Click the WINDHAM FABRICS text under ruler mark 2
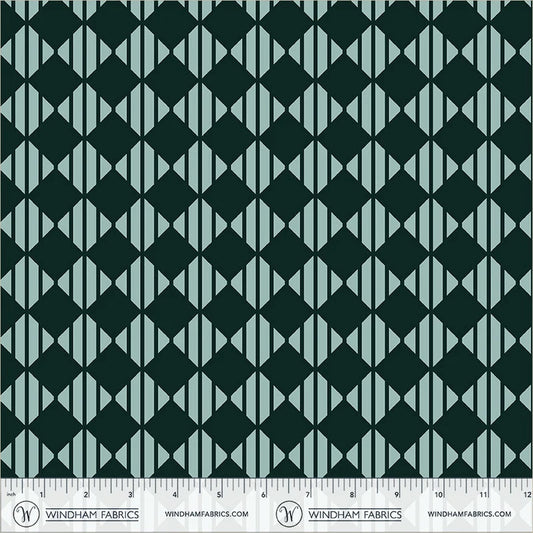 [92, 514]
